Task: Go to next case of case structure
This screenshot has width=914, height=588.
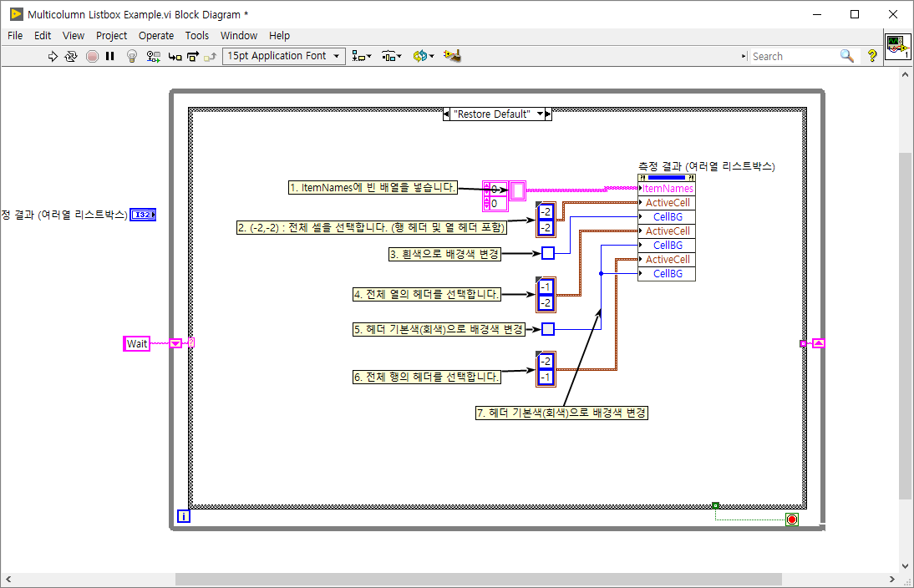Action: 548,114
